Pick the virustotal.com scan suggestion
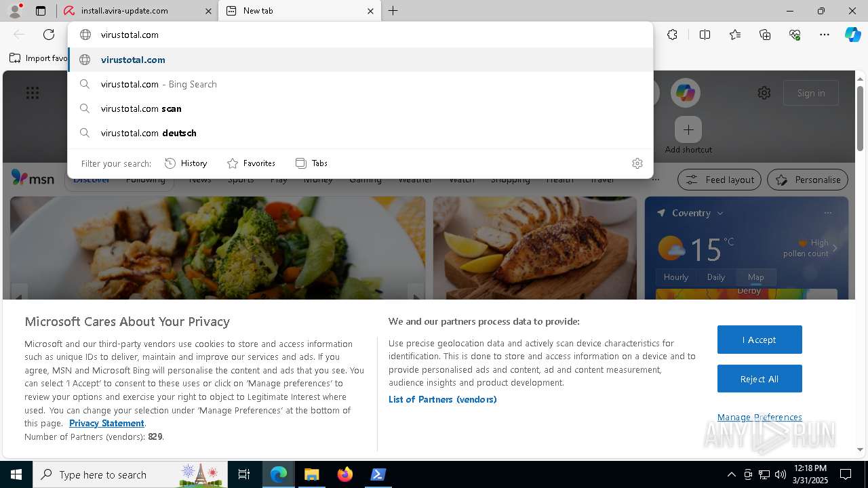The image size is (868, 488). [x=361, y=108]
